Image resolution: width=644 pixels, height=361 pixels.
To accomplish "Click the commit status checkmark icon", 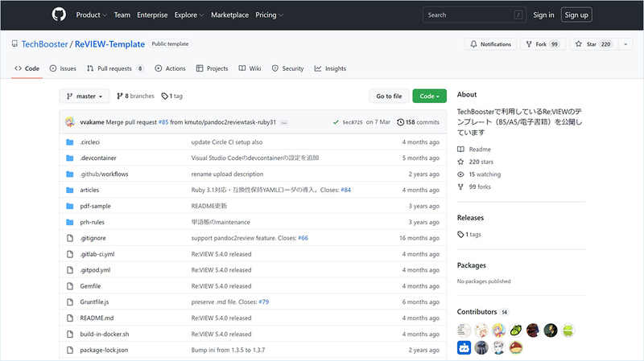I will (x=336, y=122).
